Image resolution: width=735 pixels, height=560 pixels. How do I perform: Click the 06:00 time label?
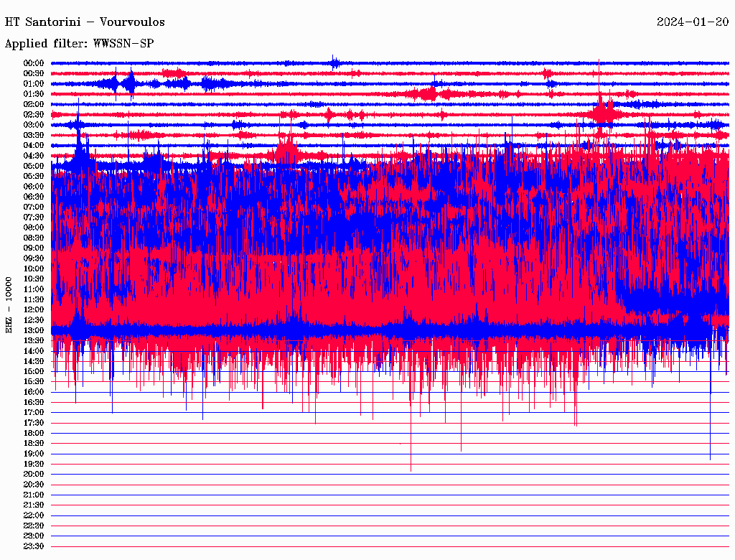pos(34,187)
